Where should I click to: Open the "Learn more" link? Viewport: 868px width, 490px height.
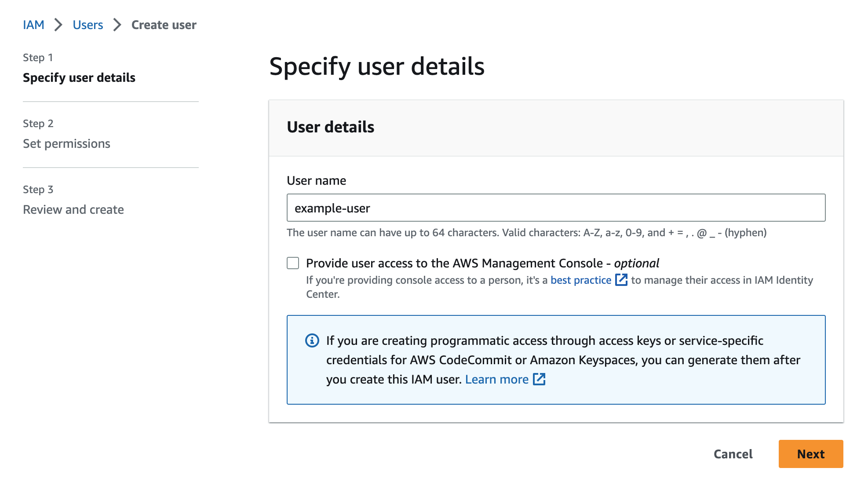point(497,379)
